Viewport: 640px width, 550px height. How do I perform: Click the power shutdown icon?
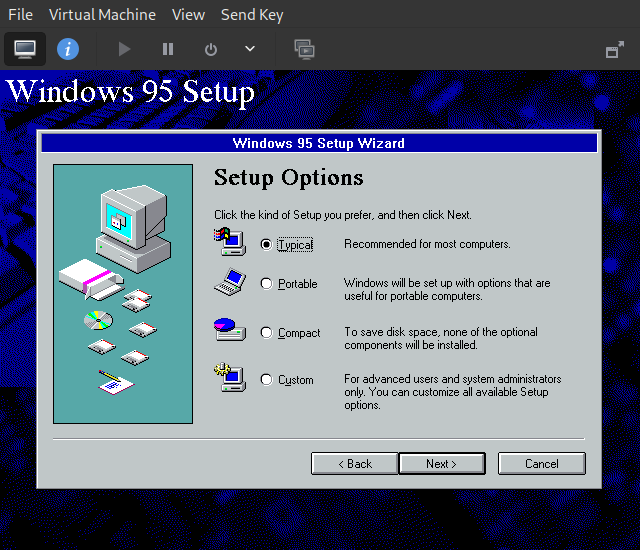pyautogui.click(x=211, y=49)
